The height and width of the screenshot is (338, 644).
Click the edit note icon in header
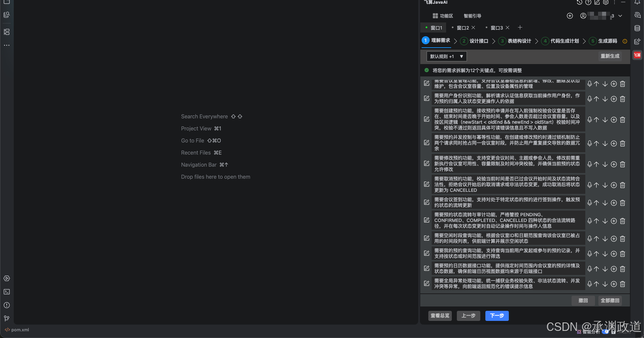point(597,3)
